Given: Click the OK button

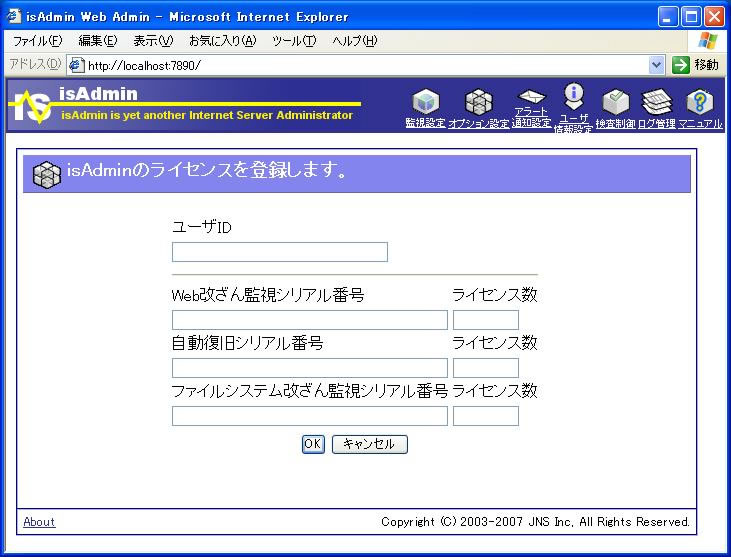Looking at the screenshot, I should tap(313, 444).
